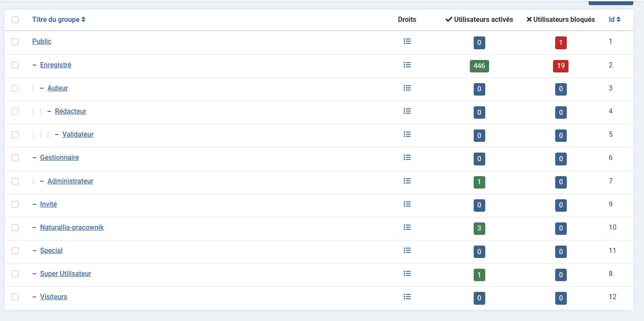This screenshot has height=321, width=644.
Task: Open the Special group link
Action: point(51,250)
